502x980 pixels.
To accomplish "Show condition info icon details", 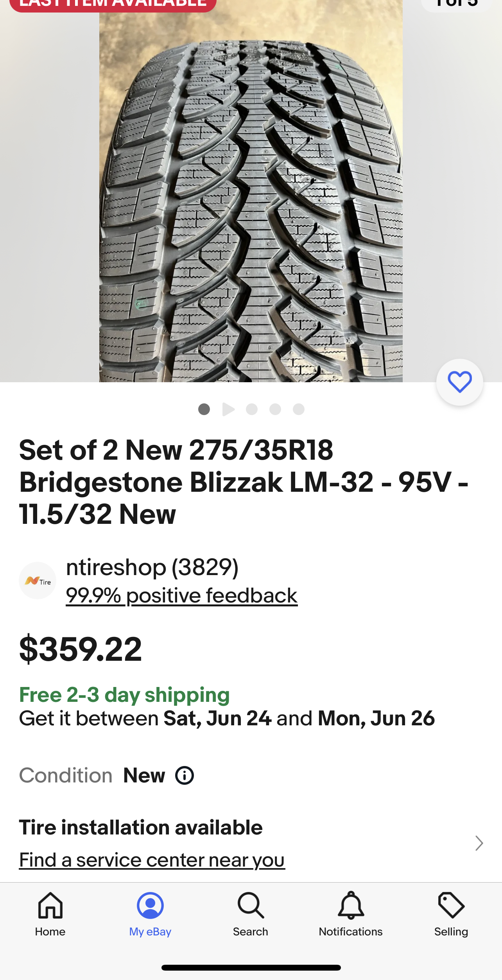I will (185, 775).
